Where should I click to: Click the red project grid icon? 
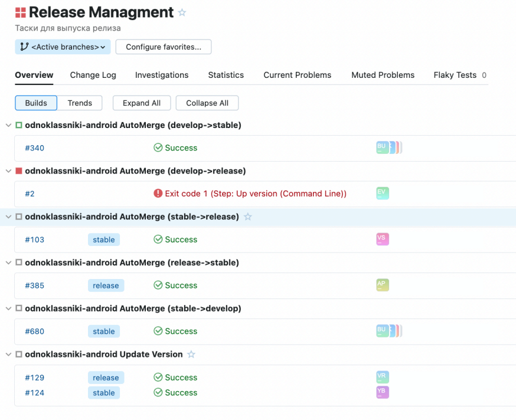click(21, 12)
